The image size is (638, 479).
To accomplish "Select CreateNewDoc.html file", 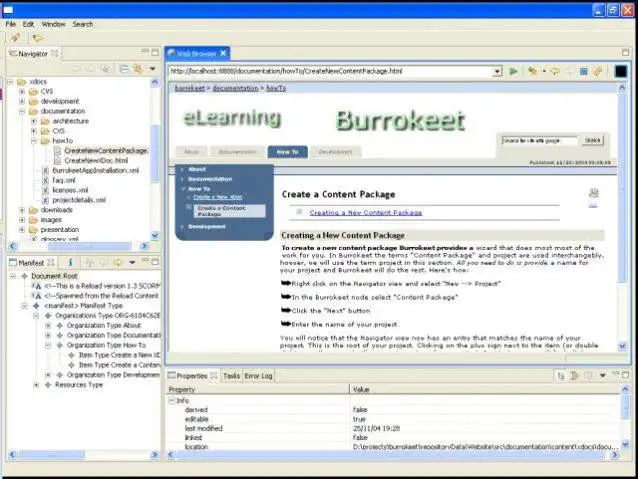I will [x=96, y=161].
